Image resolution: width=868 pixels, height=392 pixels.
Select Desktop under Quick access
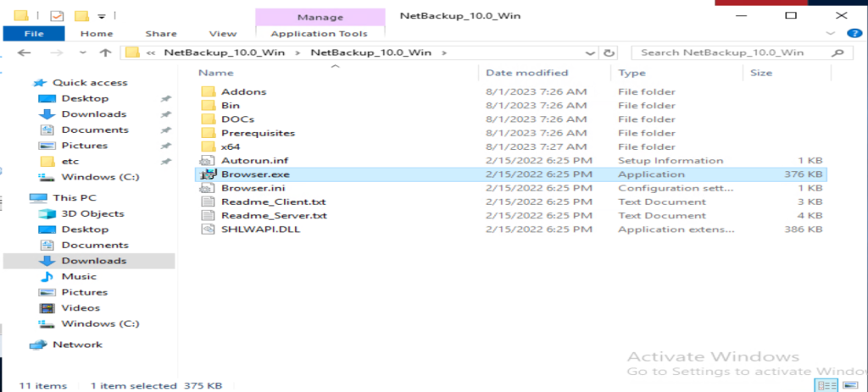(85, 98)
